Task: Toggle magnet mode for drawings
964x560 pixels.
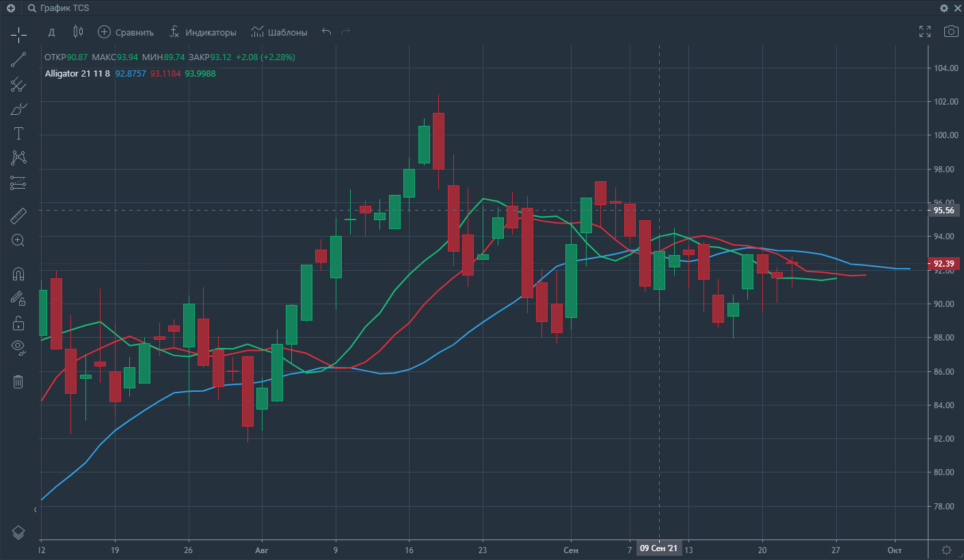Action: [x=18, y=274]
